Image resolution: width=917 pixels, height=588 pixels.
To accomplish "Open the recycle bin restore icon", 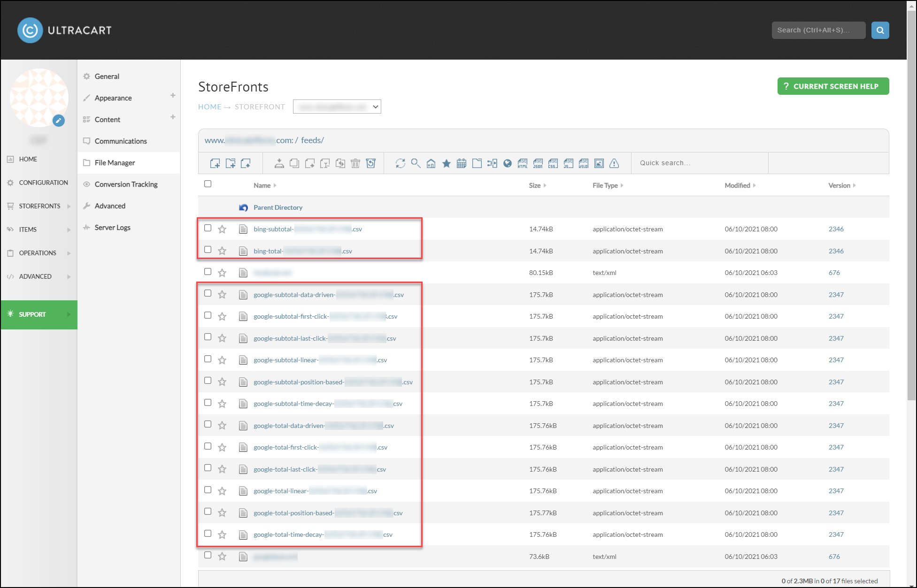I will (x=371, y=163).
